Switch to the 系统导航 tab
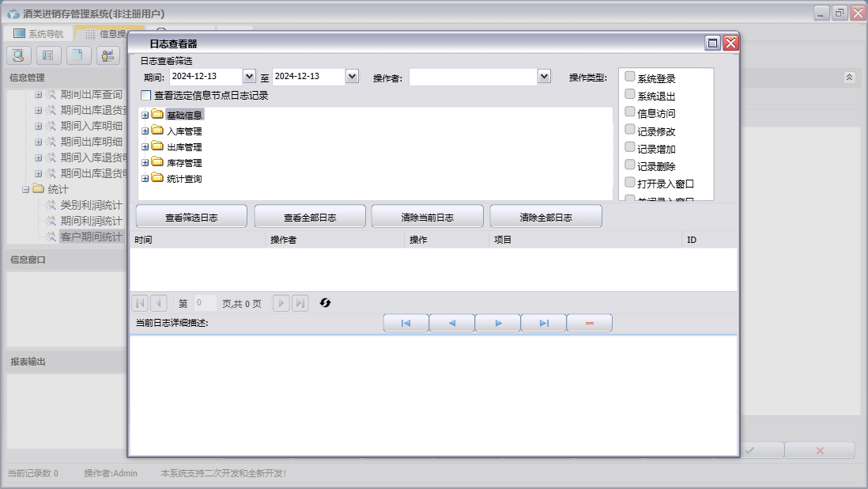 tap(38, 34)
